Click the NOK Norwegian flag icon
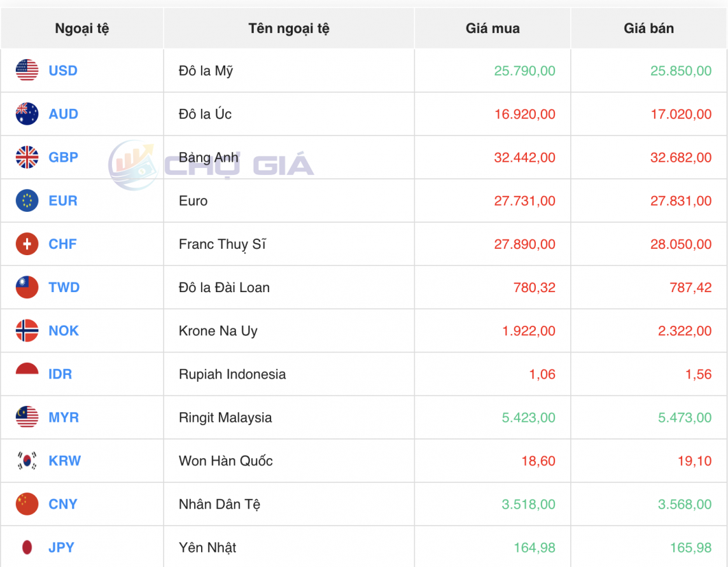The width and height of the screenshot is (728, 567). pyautogui.click(x=27, y=330)
